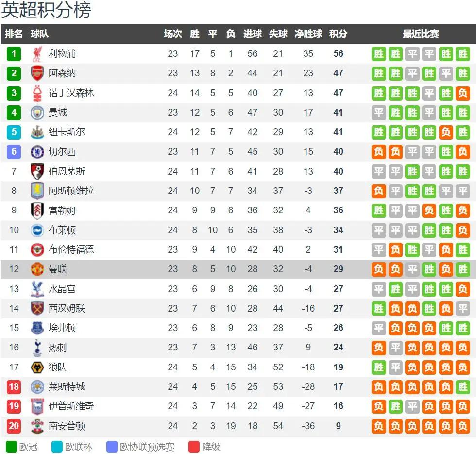Open the 利物浦 team link
The width and height of the screenshot is (476, 454).
pos(62,54)
